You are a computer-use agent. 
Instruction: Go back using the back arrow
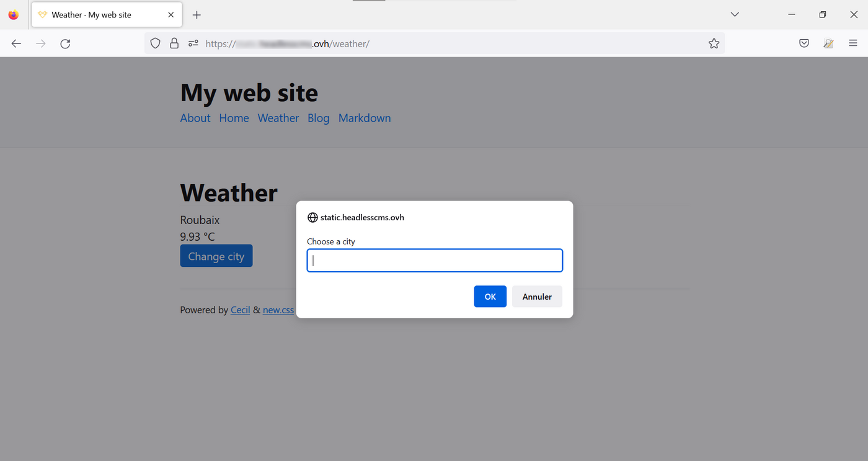pos(17,43)
